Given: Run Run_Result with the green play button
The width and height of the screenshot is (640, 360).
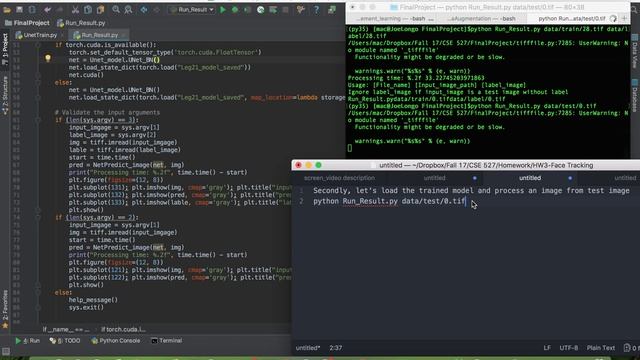Looking at the screenshot, I should point(223,9).
